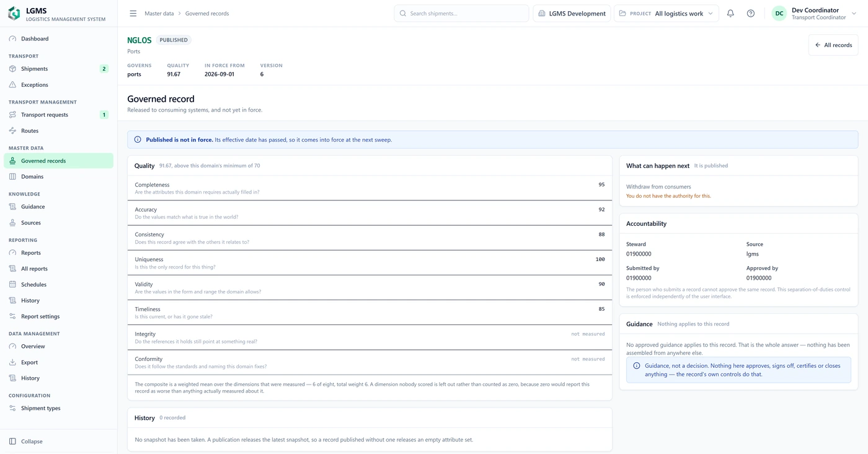Click the Exceptions warning icon
The image size is (868, 454).
pos(12,85)
